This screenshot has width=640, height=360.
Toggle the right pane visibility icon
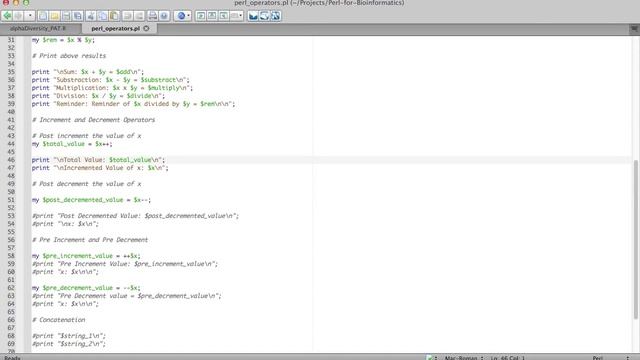[224, 16]
